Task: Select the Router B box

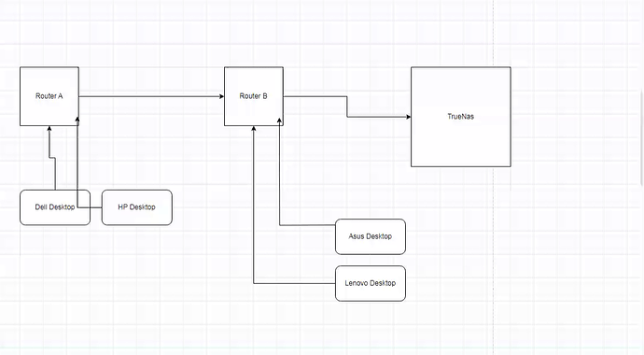Action: (x=254, y=96)
